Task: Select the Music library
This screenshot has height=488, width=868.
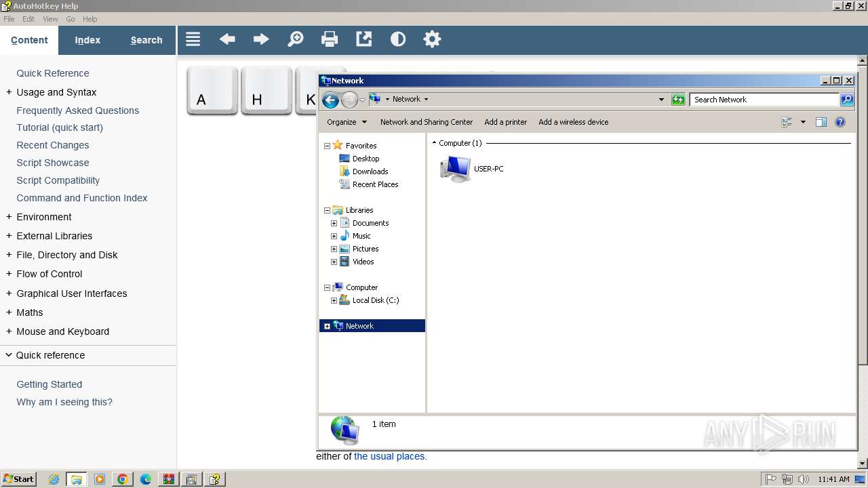Action: (x=361, y=236)
